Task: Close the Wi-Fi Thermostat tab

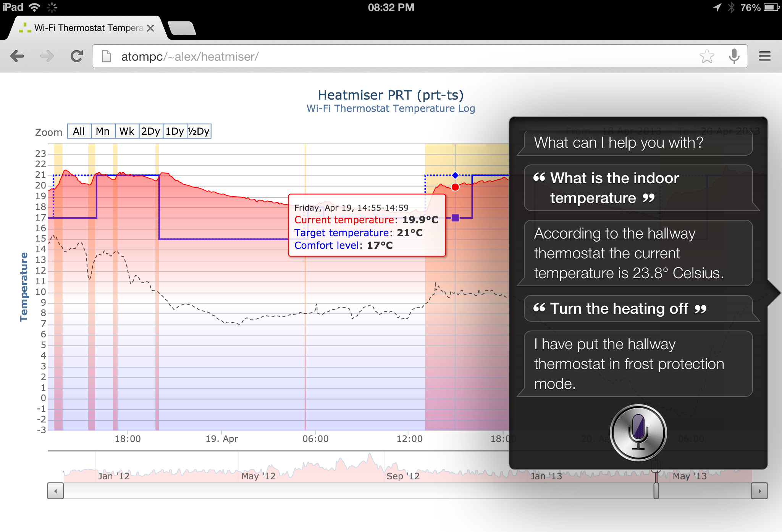Action: 150,28
